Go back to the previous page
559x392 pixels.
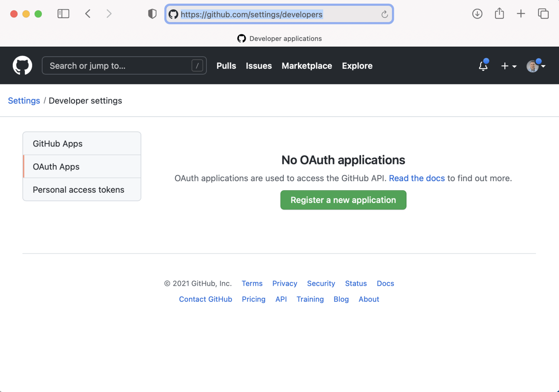pyautogui.click(x=88, y=14)
